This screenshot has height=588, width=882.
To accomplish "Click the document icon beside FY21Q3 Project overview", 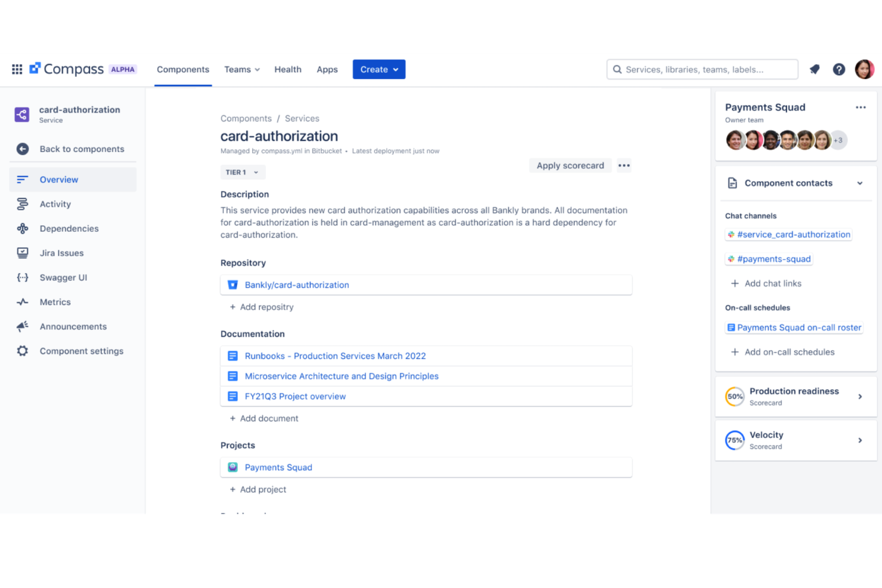I will (x=233, y=396).
